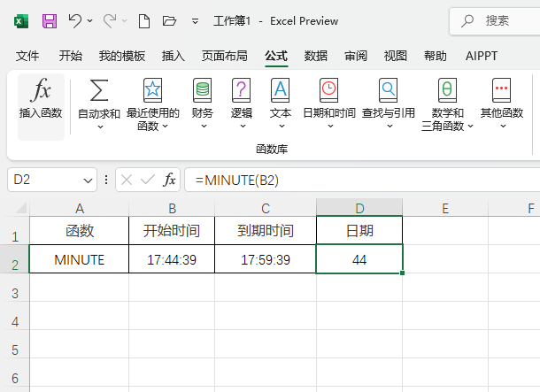Click cell containing 到期时间

(x=266, y=231)
